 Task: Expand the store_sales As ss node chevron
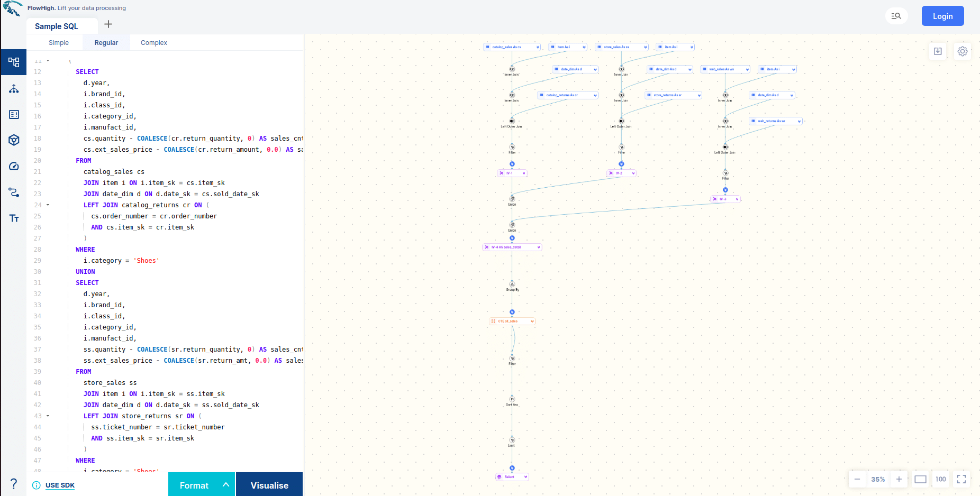[646, 47]
